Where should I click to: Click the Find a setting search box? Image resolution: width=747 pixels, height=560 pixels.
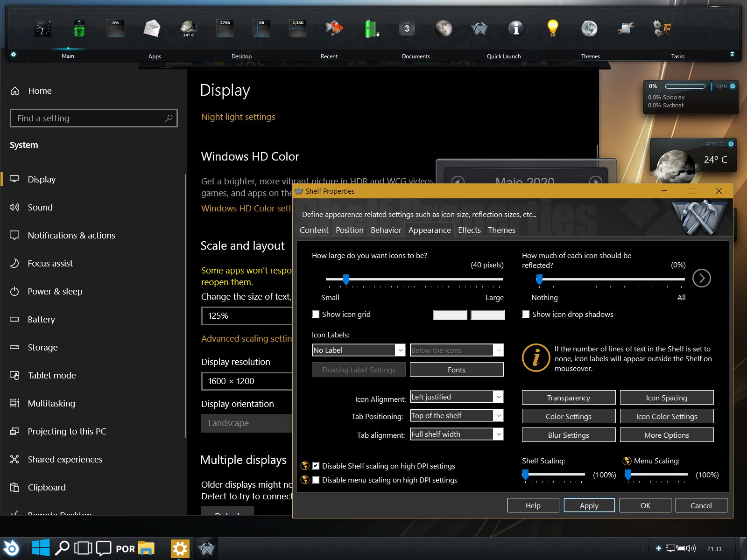(89, 119)
